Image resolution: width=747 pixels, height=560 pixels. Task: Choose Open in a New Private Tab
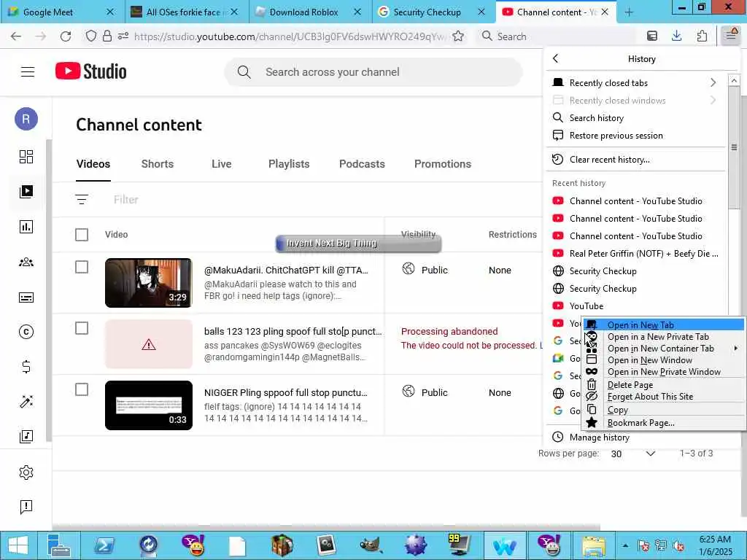tap(663, 337)
